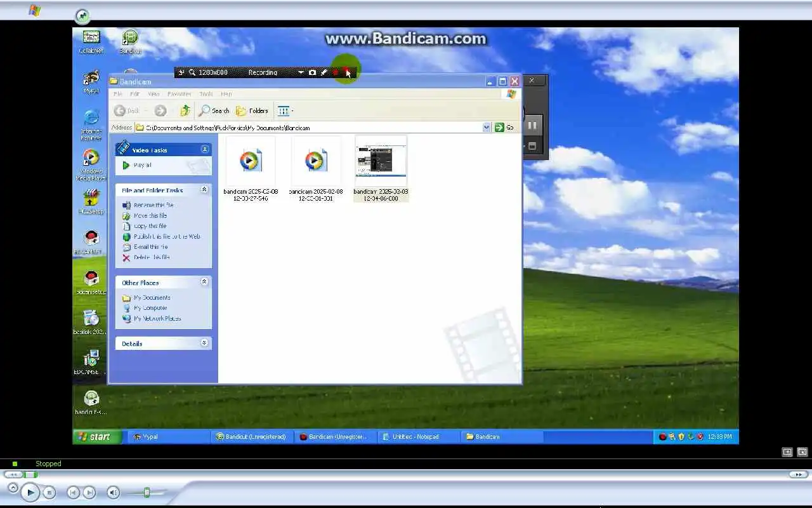This screenshot has width=812, height=508.
Task: Select the bandicut-s desktop icon at bottom
Action: click(x=91, y=403)
